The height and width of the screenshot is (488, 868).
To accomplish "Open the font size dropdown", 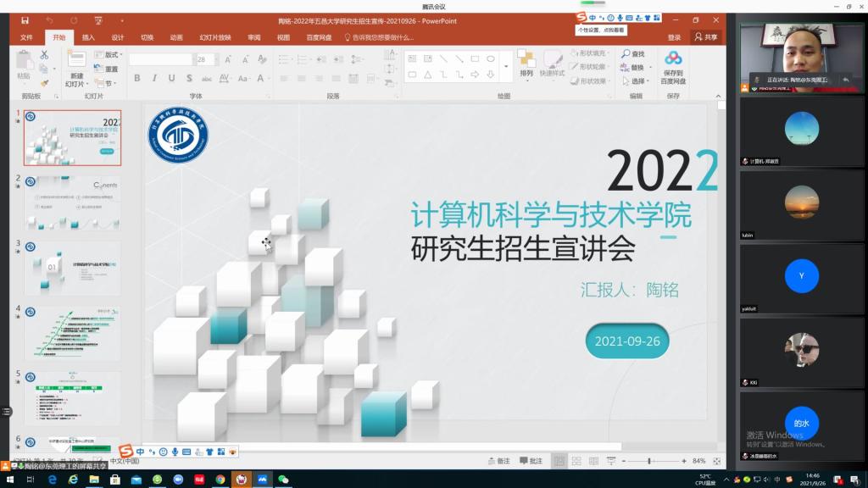I will tap(214, 59).
